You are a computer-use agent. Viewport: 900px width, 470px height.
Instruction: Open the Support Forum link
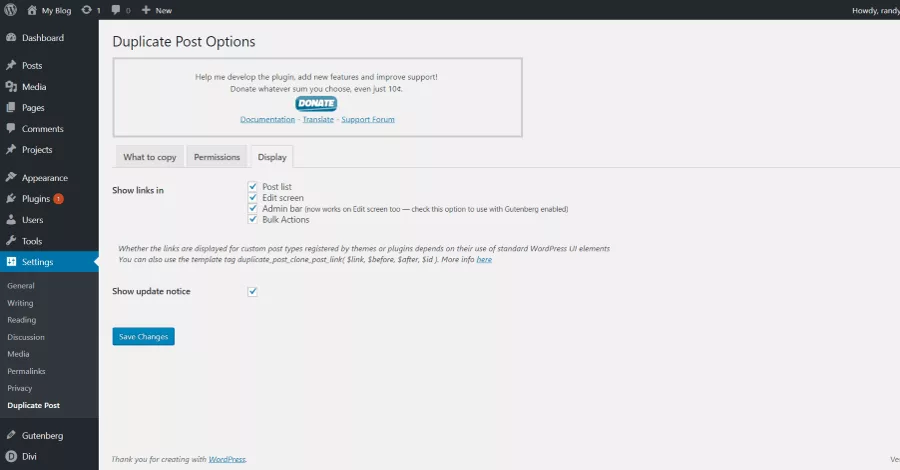368,119
